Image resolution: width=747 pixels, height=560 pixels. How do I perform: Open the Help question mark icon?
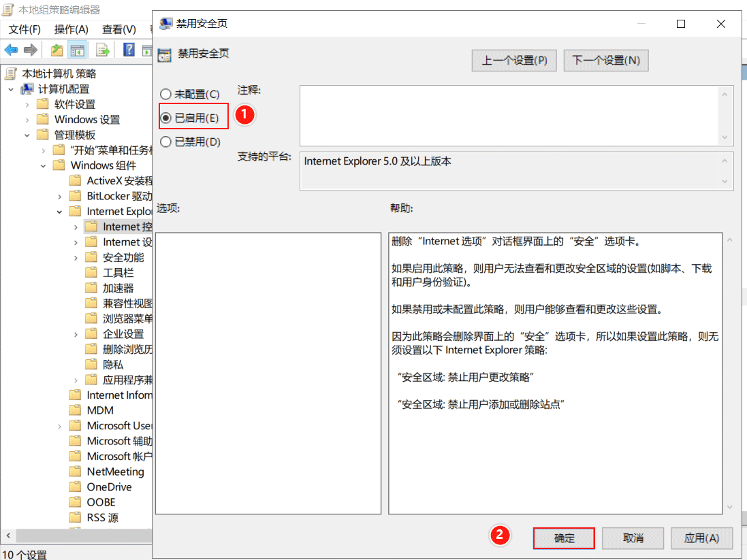129,50
